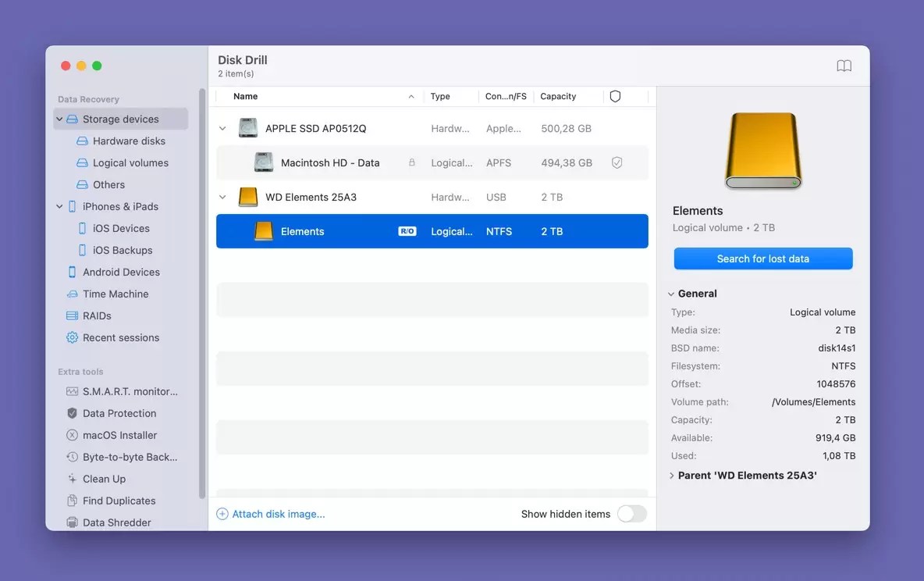The image size is (924, 581).
Task: Click the iPhones & iPads phone icon
Action: (72, 206)
